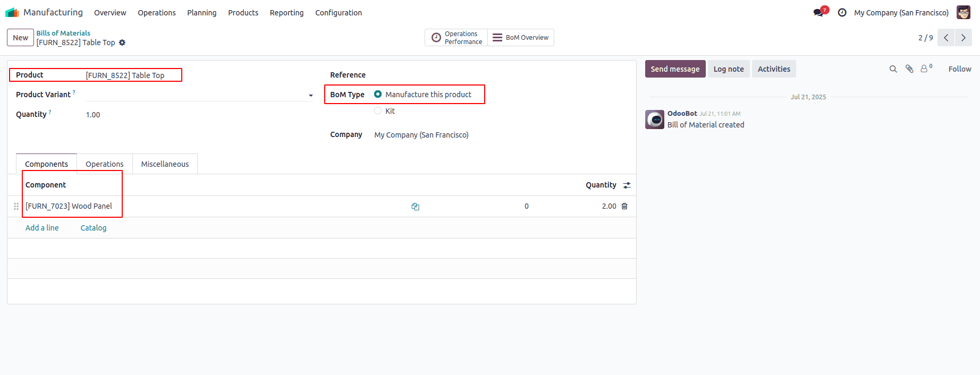
Task: Select Manufacture this product radio
Action: tap(378, 94)
